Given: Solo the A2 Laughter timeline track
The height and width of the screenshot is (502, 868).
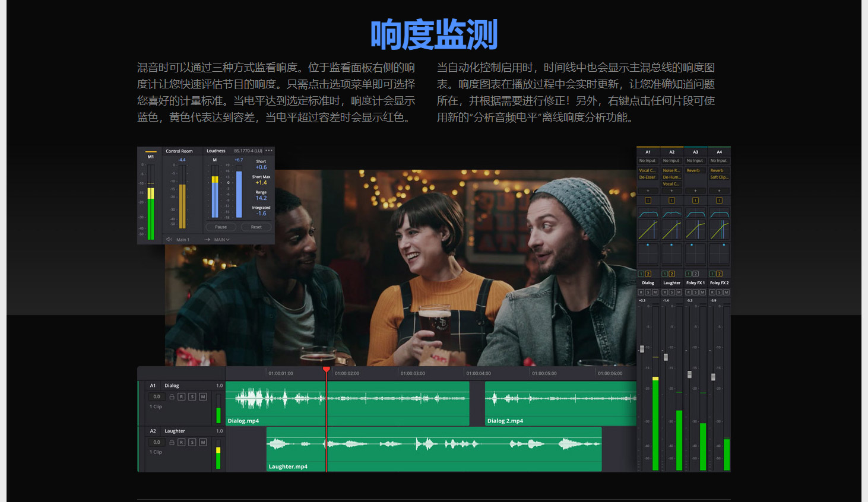Looking at the screenshot, I should pos(192,443).
